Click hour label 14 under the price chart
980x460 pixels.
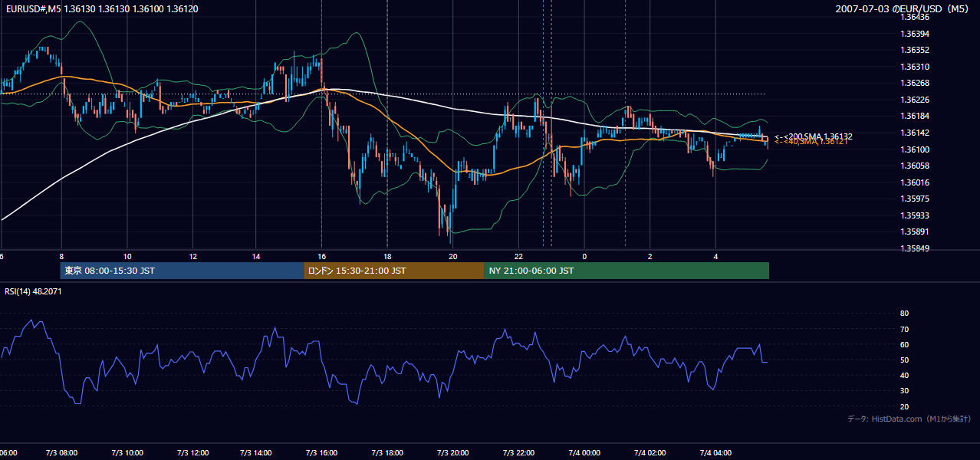pos(257,256)
